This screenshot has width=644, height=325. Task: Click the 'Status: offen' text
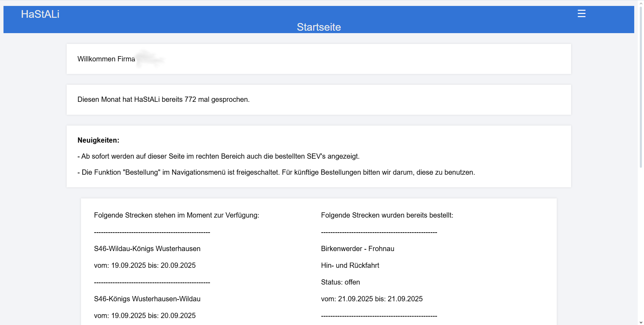(x=340, y=282)
